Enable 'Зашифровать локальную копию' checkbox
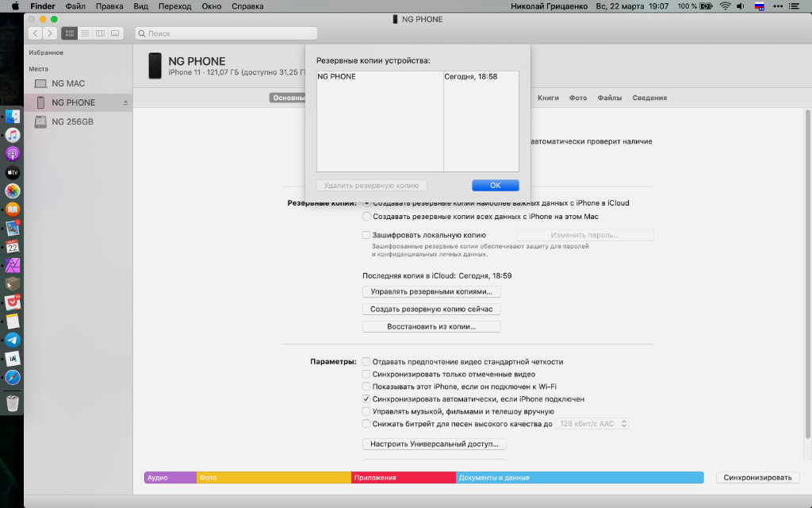Image resolution: width=812 pixels, height=508 pixels. click(x=366, y=235)
